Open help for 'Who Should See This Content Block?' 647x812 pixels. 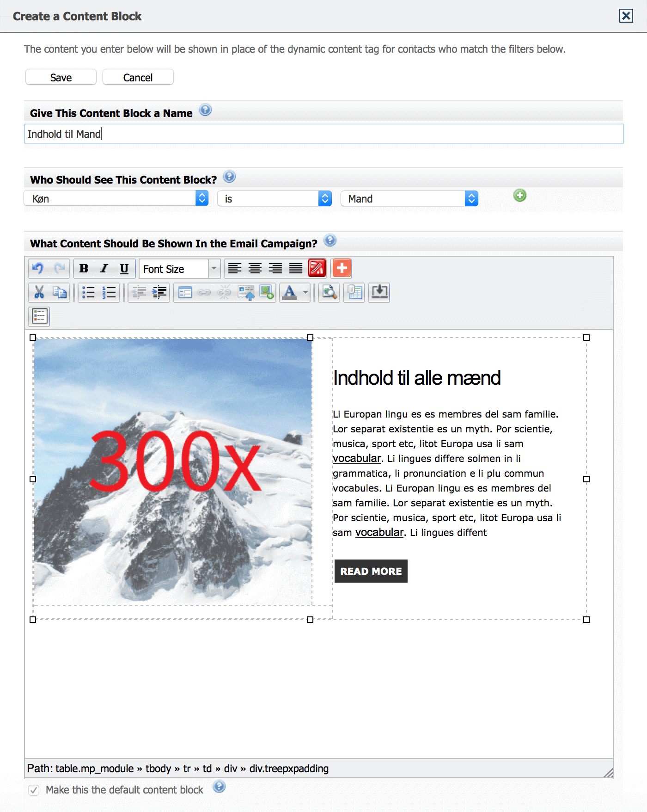[x=229, y=177]
